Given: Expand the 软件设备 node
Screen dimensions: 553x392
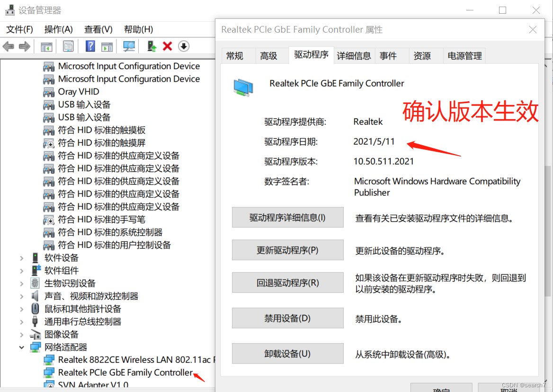Looking at the screenshot, I should pyautogui.click(x=22, y=258).
